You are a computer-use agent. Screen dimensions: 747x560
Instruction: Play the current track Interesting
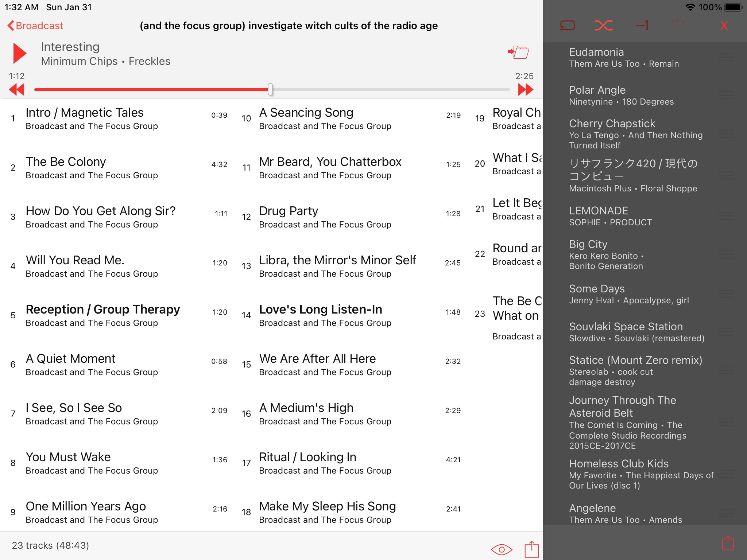tap(20, 54)
